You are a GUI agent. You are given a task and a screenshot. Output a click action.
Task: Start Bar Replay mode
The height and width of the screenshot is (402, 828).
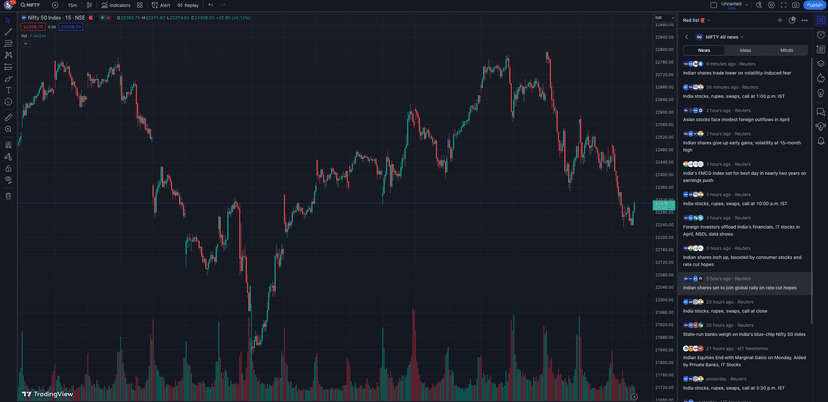(x=188, y=5)
